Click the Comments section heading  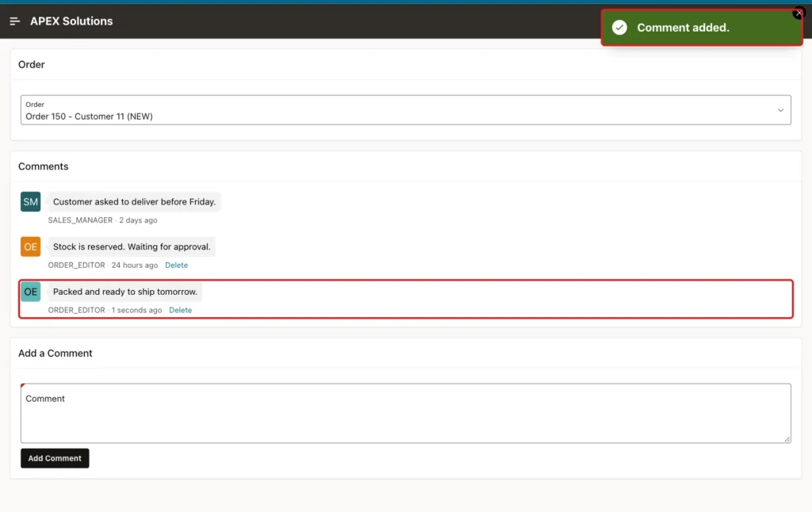point(44,166)
